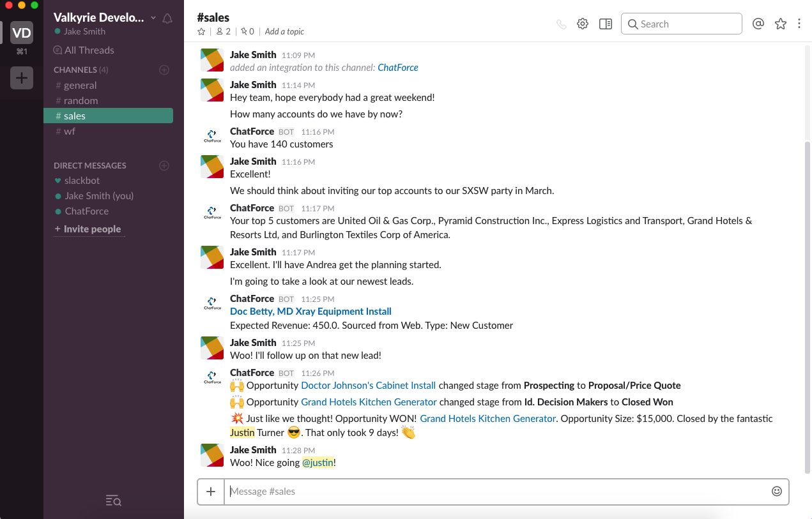Image resolution: width=812 pixels, height=519 pixels.
Task: Click Add a topic in channel header
Action: point(284,31)
